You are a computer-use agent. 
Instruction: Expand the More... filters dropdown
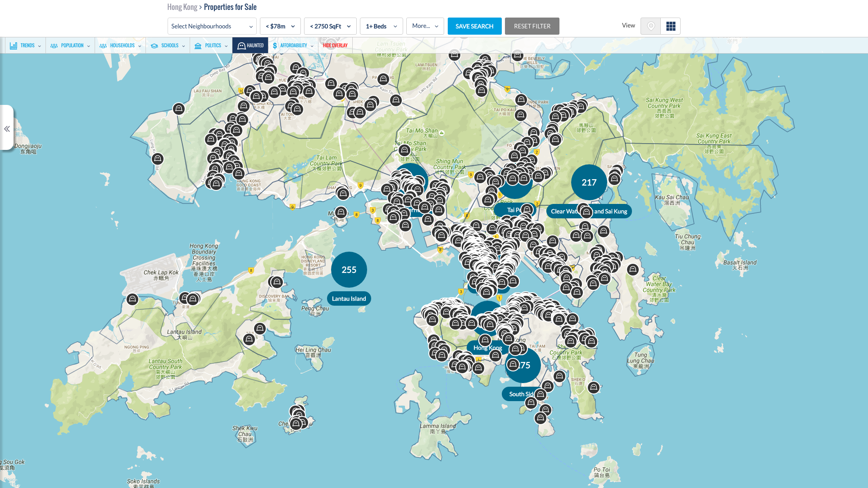425,26
